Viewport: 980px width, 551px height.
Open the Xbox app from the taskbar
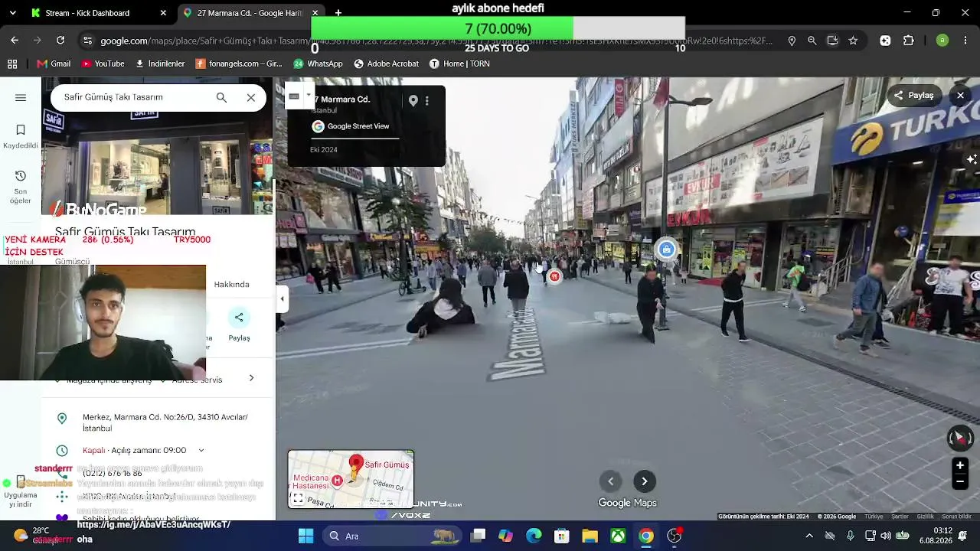(618, 536)
